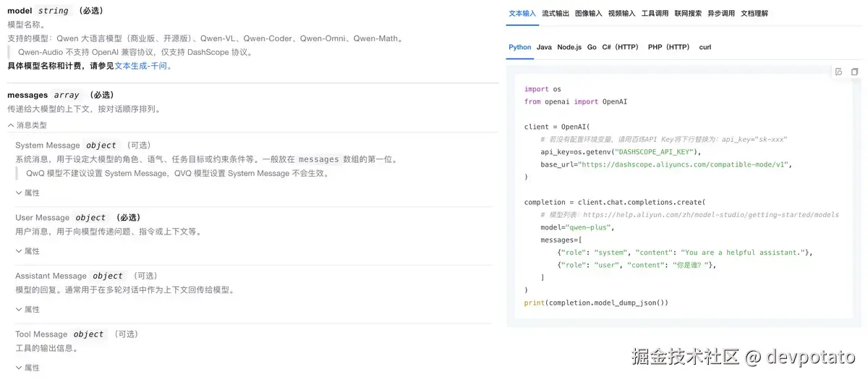Open the 文档理解 tab
Image resolution: width=868 pixels, height=380 pixels.
754,13
